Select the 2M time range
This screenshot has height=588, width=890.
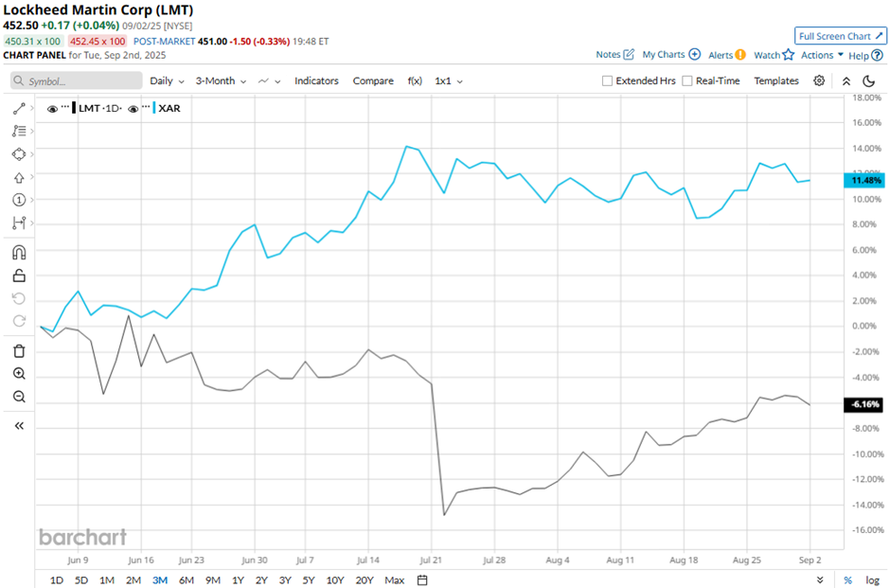point(133,580)
